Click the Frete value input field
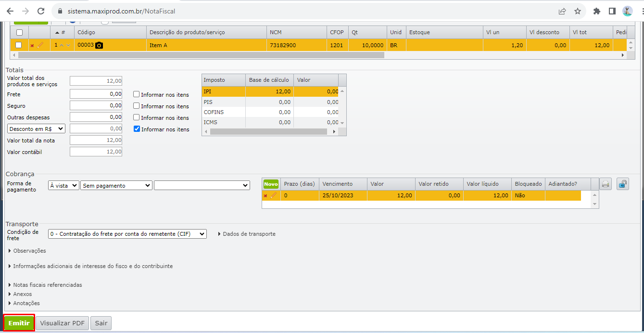644x333 pixels. [96, 94]
